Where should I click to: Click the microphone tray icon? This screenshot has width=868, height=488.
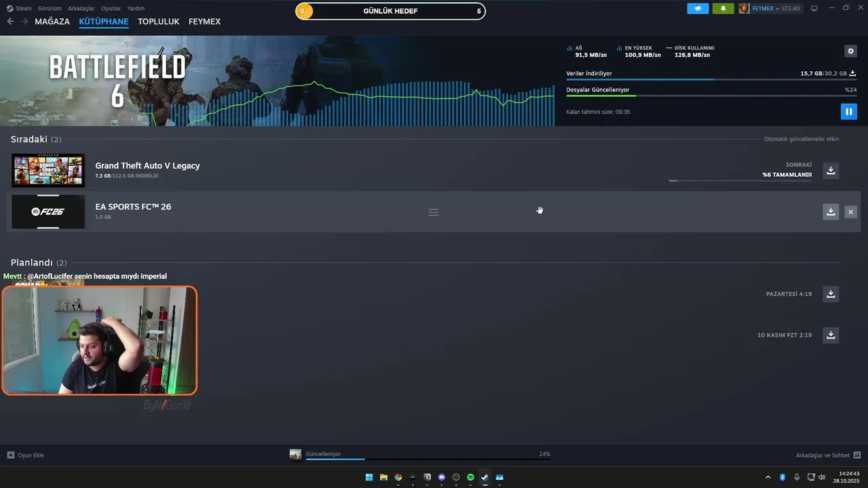click(x=797, y=477)
